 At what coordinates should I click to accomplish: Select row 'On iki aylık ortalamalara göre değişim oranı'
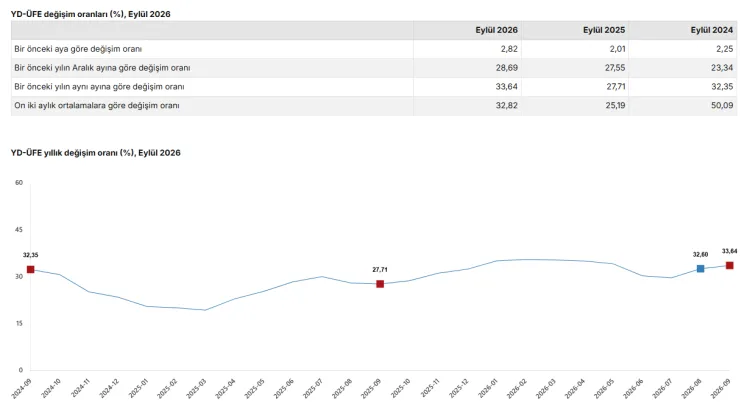click(374, 106)
